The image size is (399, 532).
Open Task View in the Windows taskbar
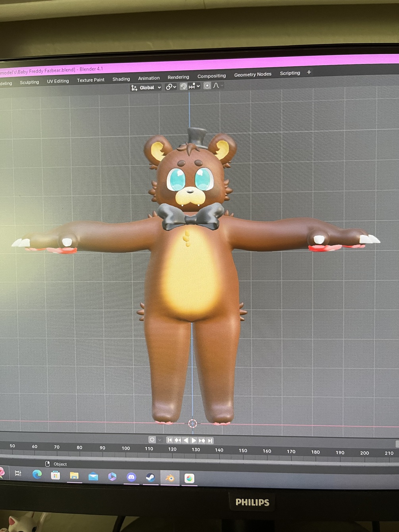pyautogui.click(x=18, y=473)
